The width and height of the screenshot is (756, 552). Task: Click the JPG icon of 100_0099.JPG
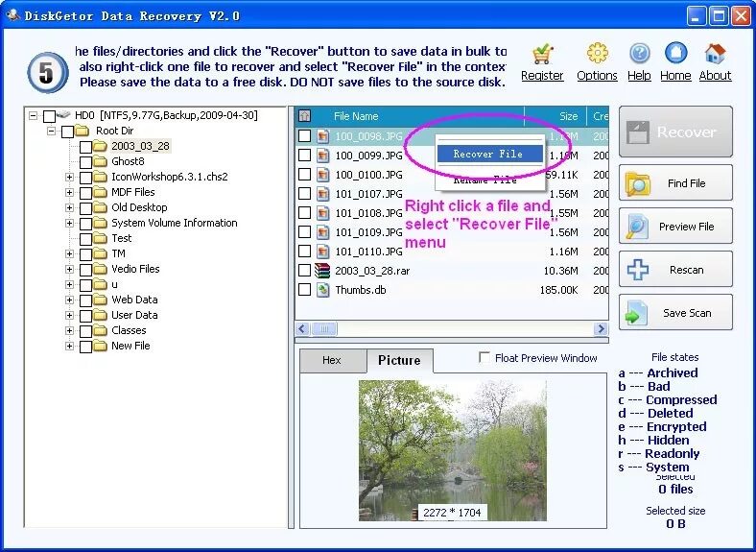tap(322, 156)
